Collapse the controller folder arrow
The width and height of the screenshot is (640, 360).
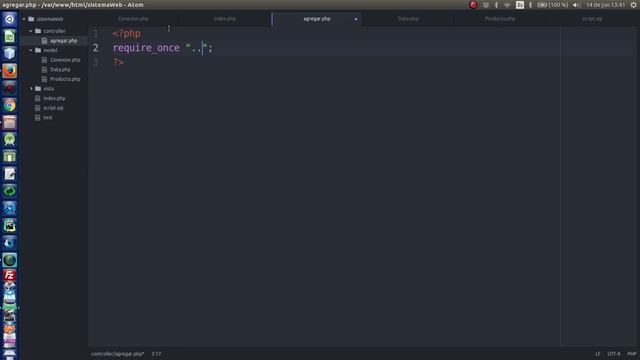pyautogui.click(x=31, y=31)
